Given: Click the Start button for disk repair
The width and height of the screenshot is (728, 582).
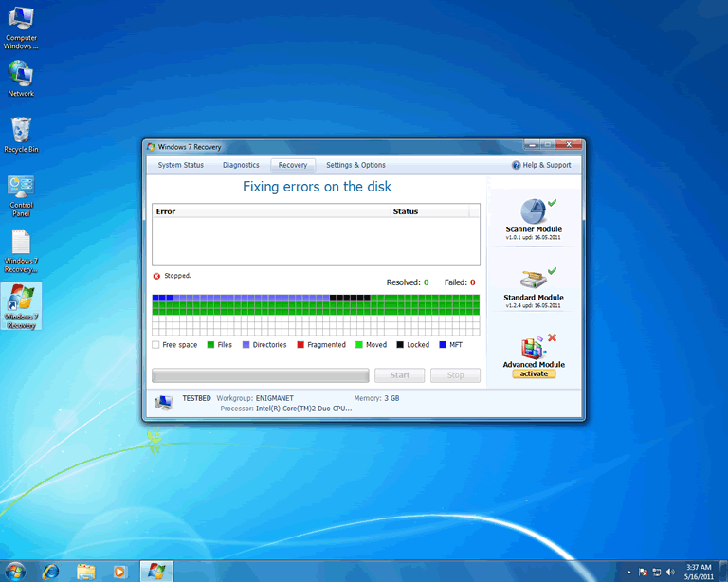Looking at the screenshot, I should pyautogui.click(x=399, y=375).
